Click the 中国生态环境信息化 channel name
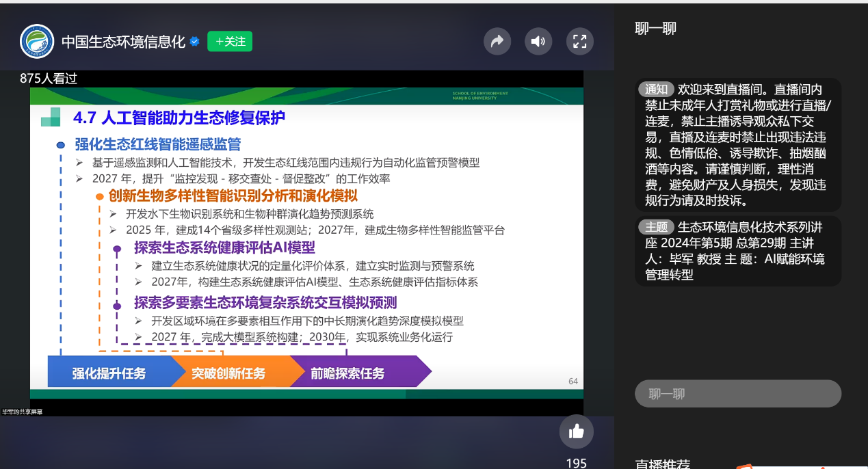868x469 pixels. [123, 42]
